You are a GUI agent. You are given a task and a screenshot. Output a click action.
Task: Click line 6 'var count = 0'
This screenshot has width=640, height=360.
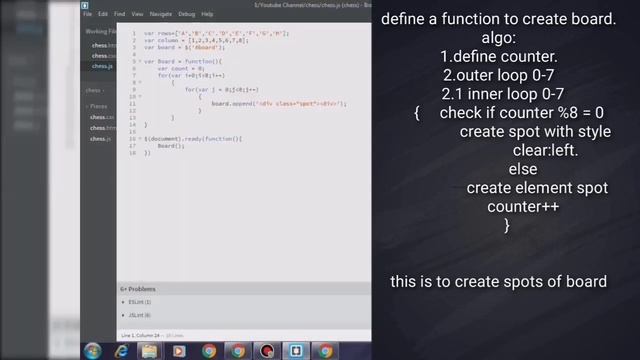(181, 69)
